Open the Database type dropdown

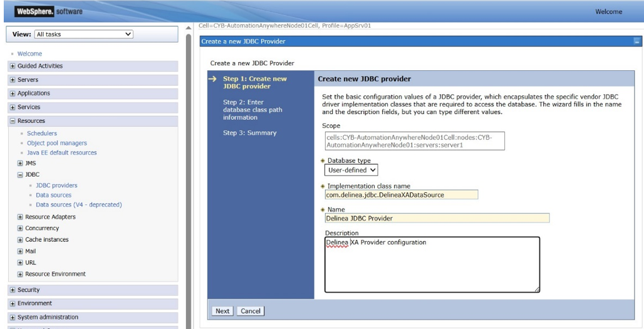click(351, 170)
